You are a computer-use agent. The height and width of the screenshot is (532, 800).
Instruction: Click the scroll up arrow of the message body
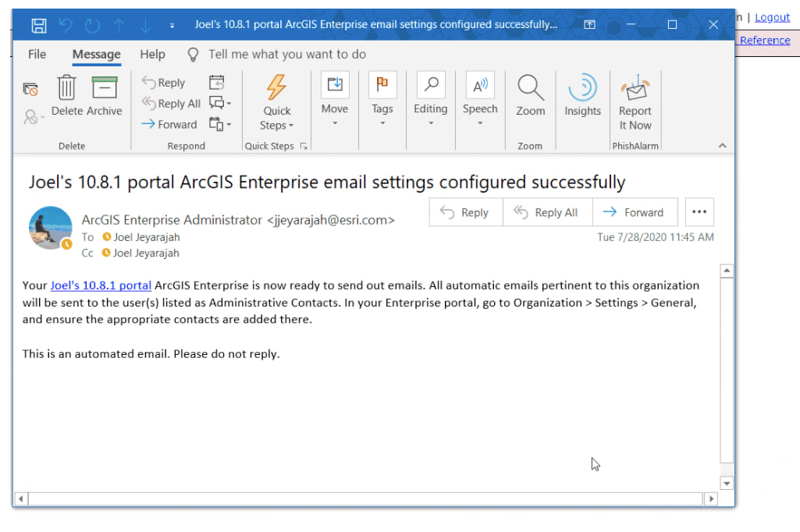coord(727,271)
